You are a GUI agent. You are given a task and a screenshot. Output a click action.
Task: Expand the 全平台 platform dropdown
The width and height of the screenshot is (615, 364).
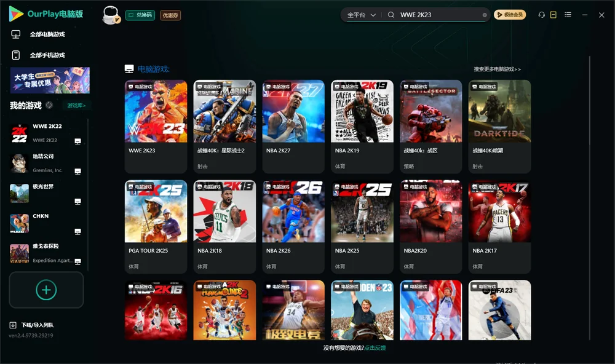(361, 15)
